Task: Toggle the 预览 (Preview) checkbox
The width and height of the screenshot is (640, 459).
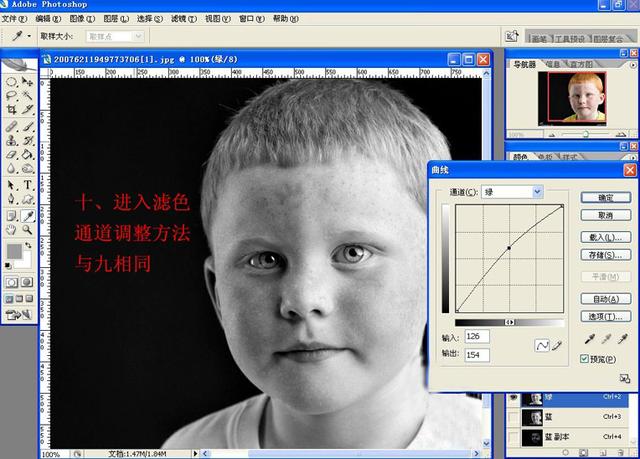Action: click(x=586, y=359)
